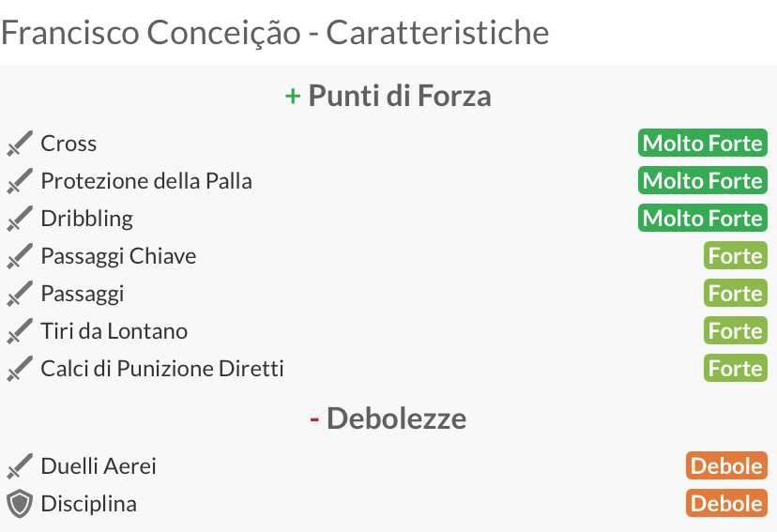
Task: Click the sword icon beside Protezione della Palla
Action: 20,181
